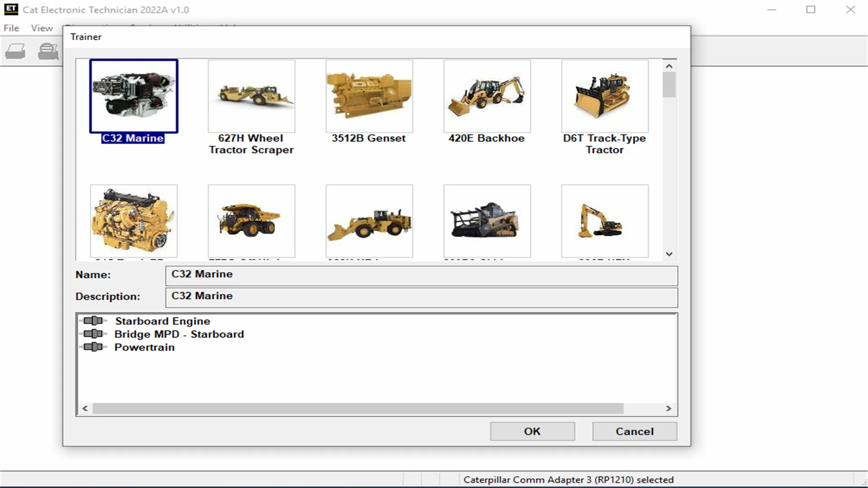The width and height of the screenshot is (868, 488).
Task: Click the 420E Backhoe label
Action: 486,138
